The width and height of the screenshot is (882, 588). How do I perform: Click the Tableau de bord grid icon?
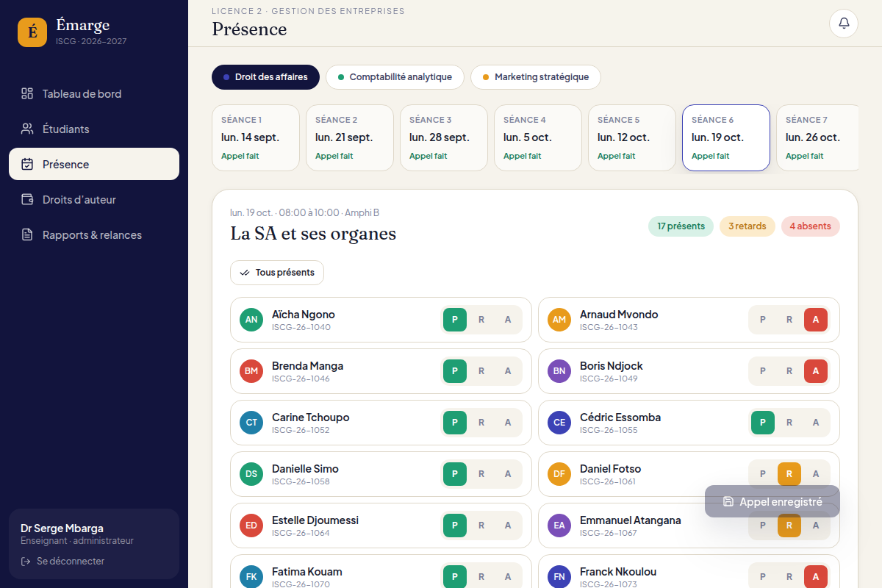27,93
